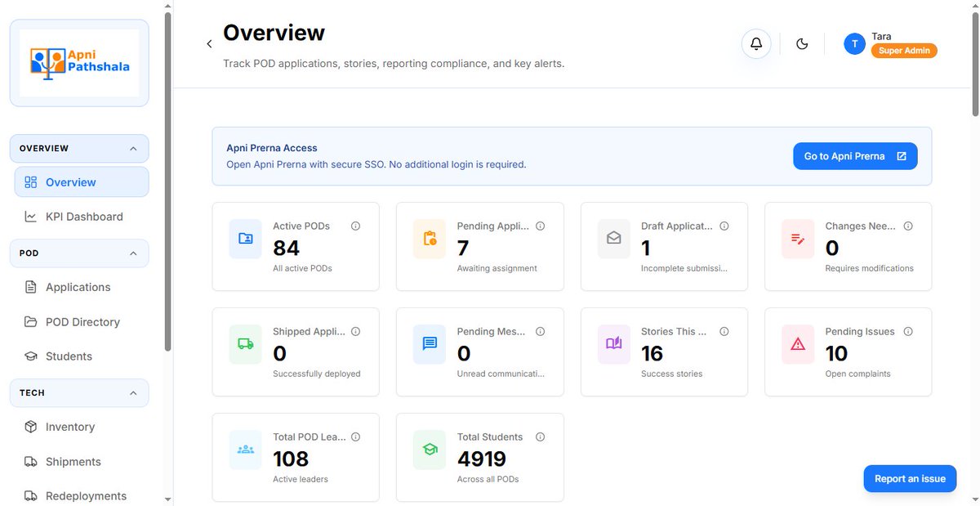
Task: Click the Overview page title
Action: coord(274,33)
